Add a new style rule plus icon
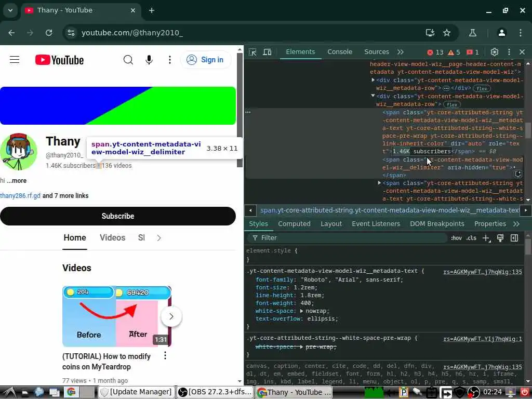532x399 pixels. 486,238
